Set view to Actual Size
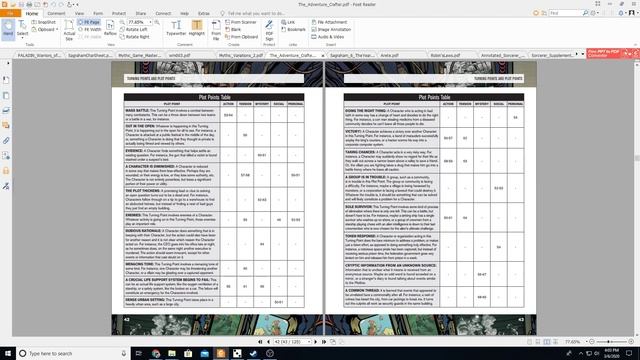 69,30
